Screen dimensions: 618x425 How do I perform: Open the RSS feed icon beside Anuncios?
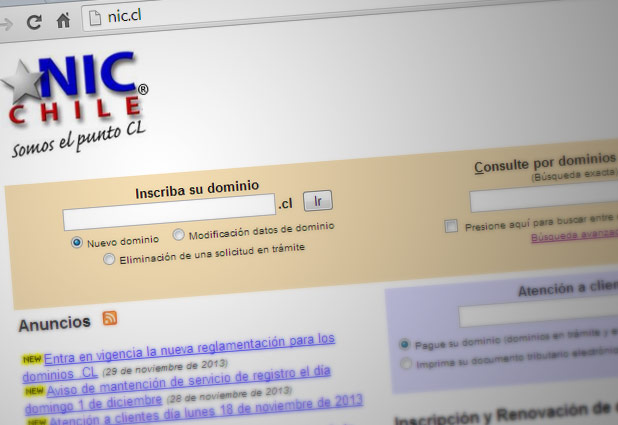(109, 319)
